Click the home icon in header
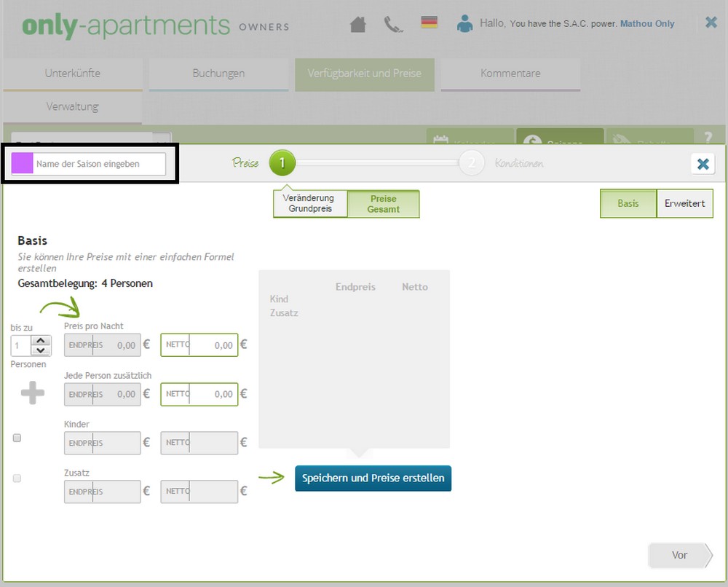728x587 pixels. pyautogui.click(x=357, y=24)
